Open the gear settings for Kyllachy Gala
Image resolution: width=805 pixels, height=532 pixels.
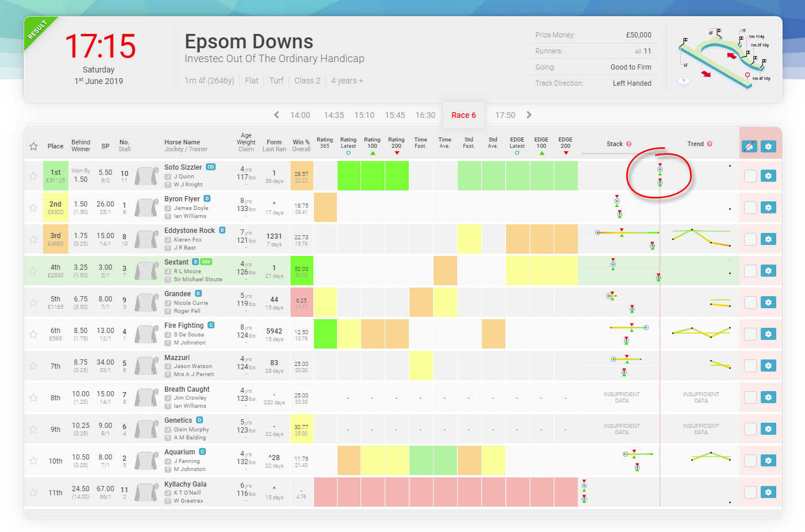(x=768, y=492)
